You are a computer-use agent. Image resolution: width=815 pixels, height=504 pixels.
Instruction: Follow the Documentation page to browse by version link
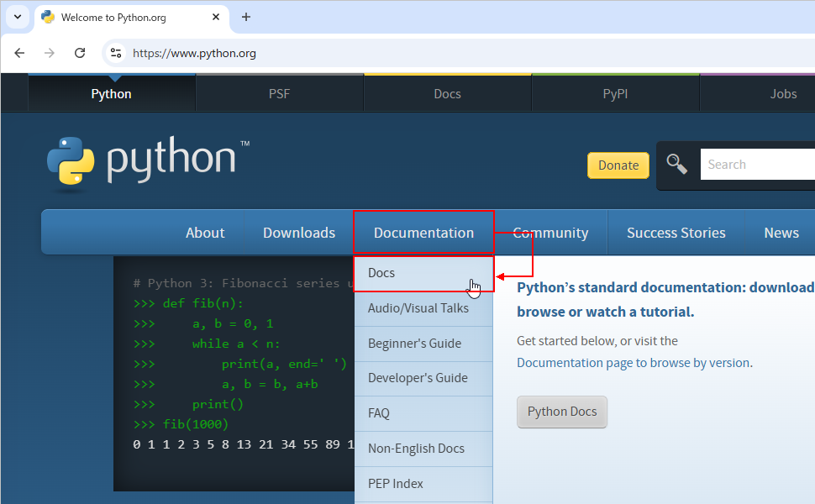point(633,363)
